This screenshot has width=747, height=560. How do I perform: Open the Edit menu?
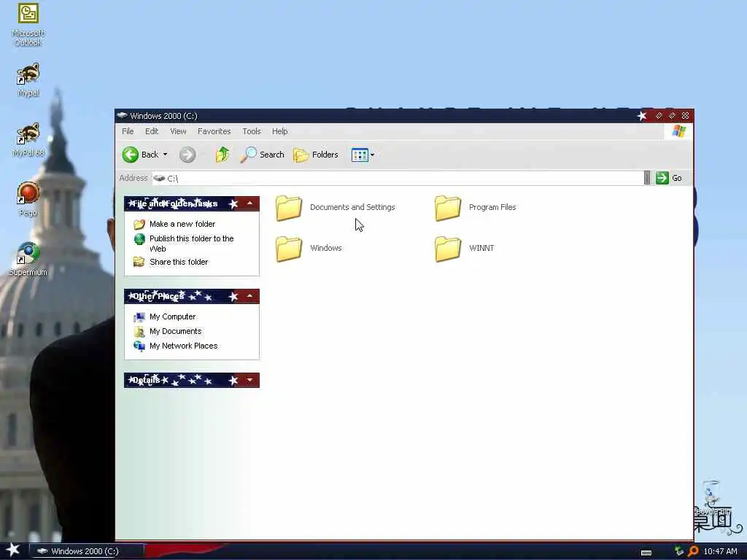[x=152, y=131]
